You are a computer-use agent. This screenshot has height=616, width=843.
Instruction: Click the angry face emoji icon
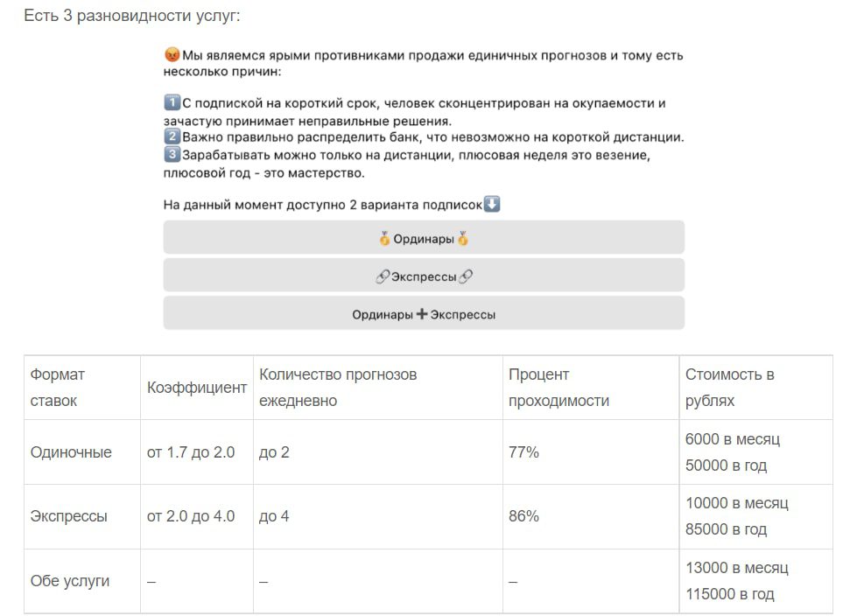172,54
